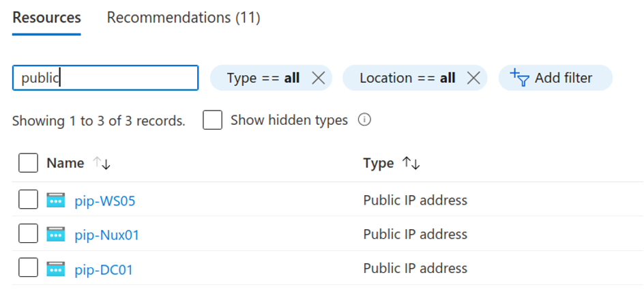Viewport: 644px width, 307px height.
Task: Mark the pip-DC01 row checkbox
Action: [28, 269]
